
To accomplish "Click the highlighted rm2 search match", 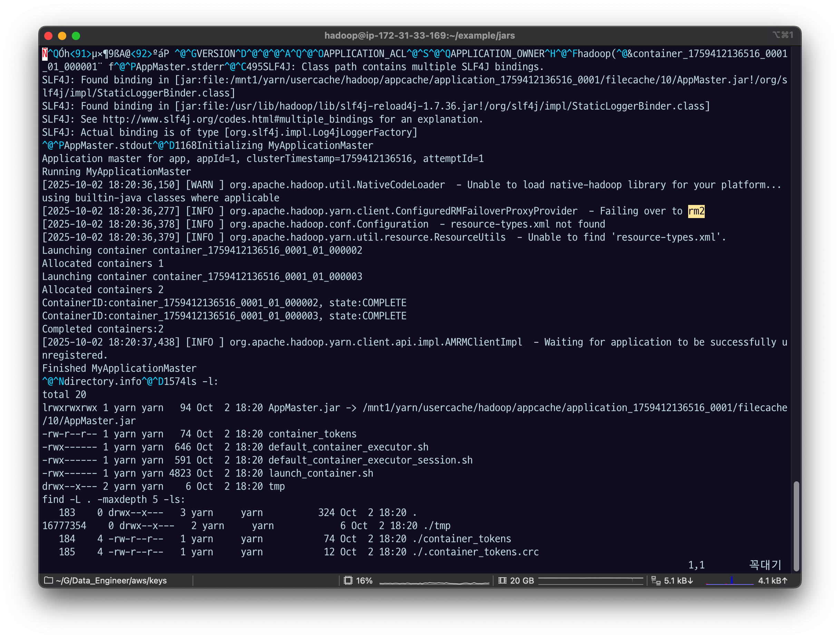I will pyautogui.click(x=696, y=211).
